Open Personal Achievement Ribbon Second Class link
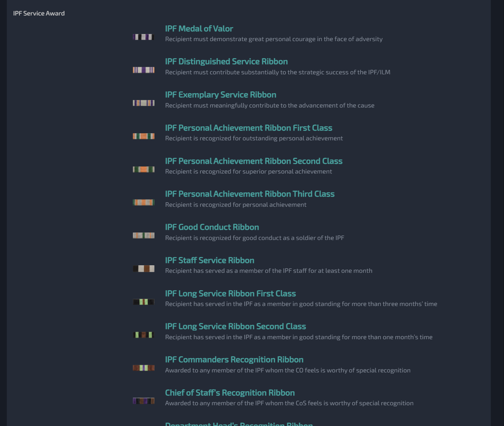This screenshot has height=426, width=504. coord(254,161)
